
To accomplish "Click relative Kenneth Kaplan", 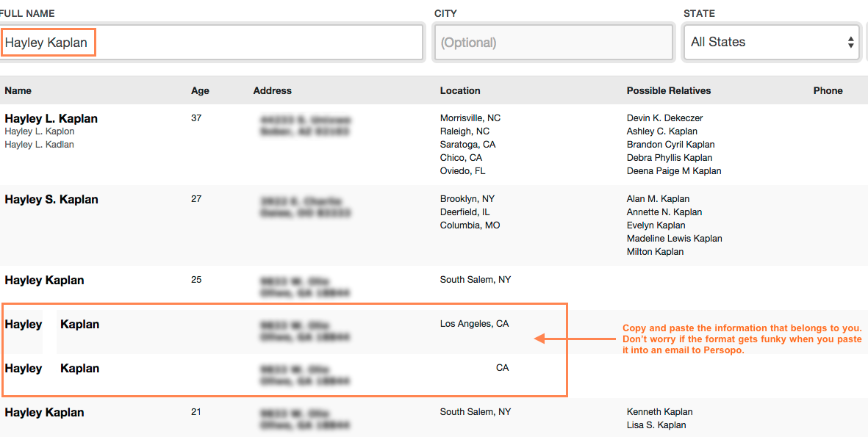I will point(659,412).
